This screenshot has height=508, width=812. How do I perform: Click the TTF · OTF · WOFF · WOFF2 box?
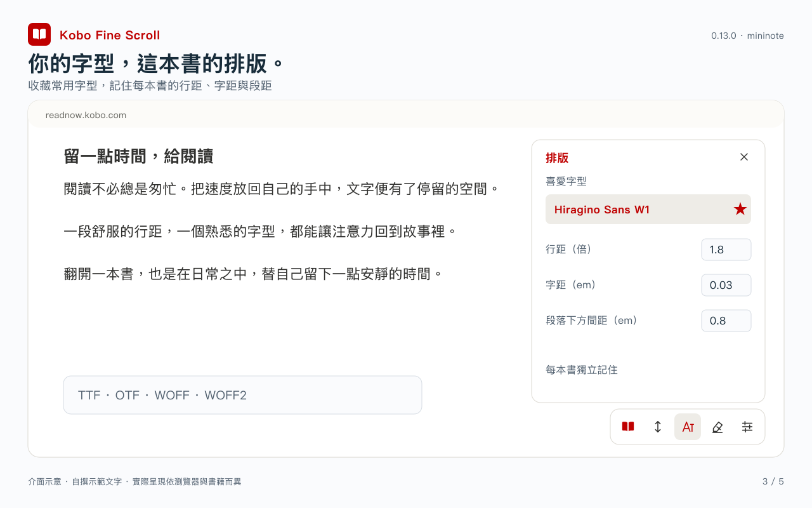242,395
